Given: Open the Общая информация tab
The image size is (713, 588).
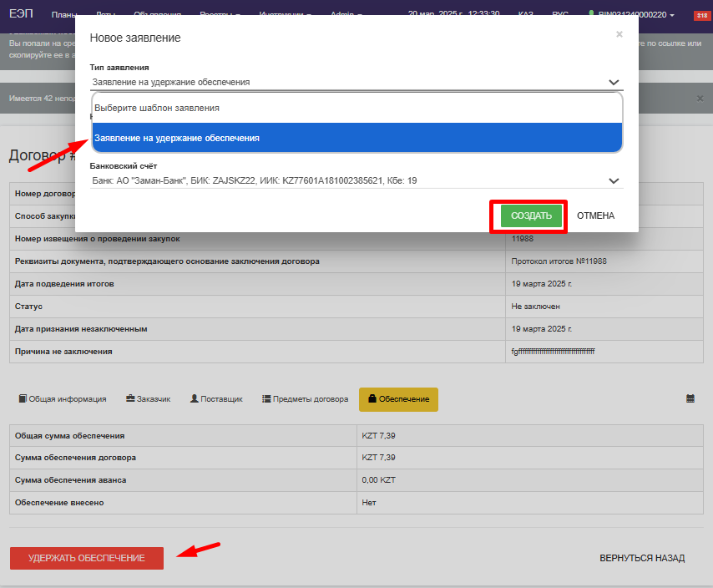Looking at the screenshot, I should click(x=63, y=399).
